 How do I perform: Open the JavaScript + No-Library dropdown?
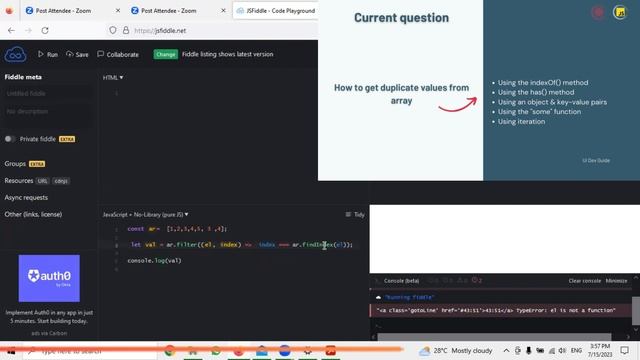tap(145, 214)
